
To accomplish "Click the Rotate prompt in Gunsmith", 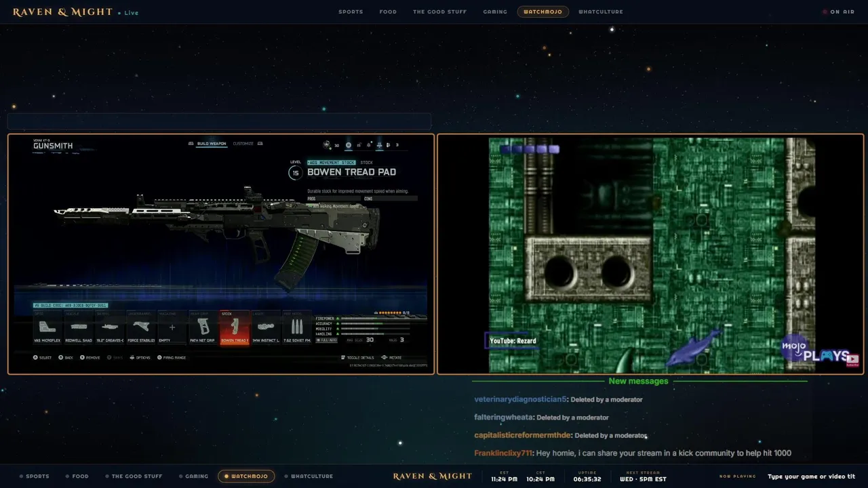I will (x=392, y=357).
